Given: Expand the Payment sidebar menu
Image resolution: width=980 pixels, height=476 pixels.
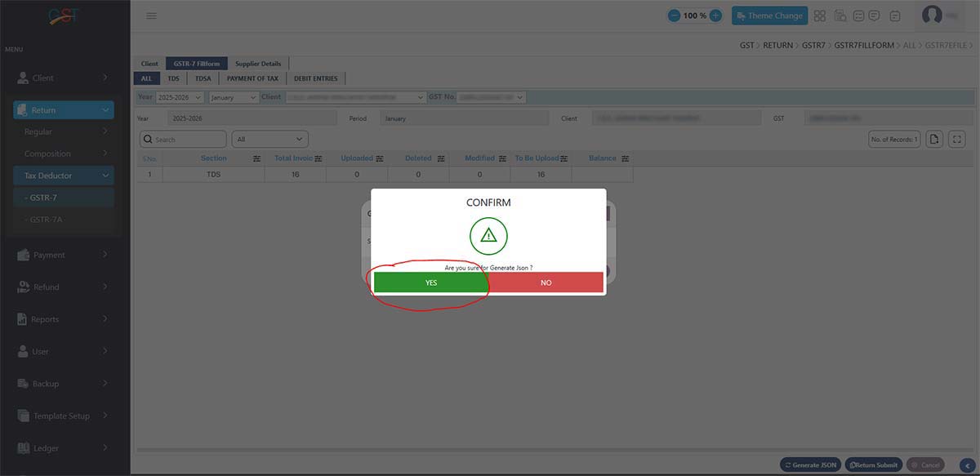Looking at the screenshot, I should click(61, 255).
